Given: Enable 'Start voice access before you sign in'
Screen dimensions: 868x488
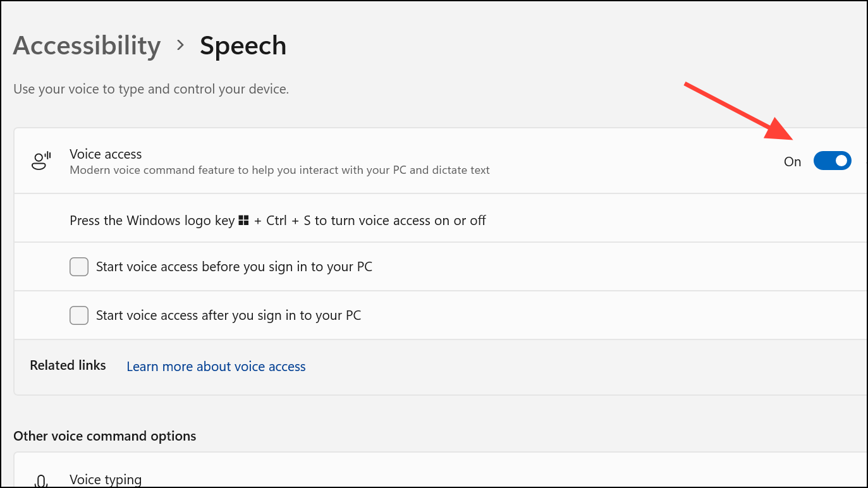Looking at the screenshot, I should [78, 266].
